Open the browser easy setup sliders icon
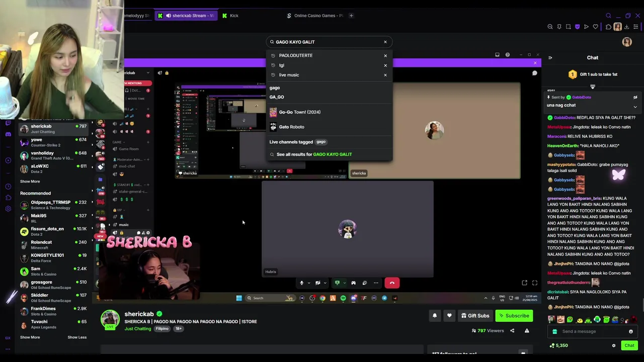644x362 pixels. click(636, 27)
